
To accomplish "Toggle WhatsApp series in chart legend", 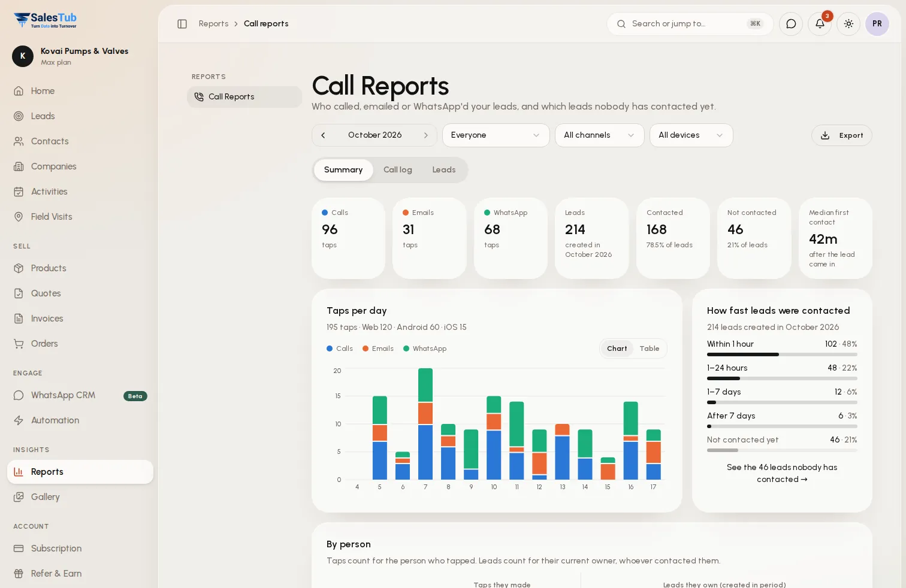I will point(425,348).
